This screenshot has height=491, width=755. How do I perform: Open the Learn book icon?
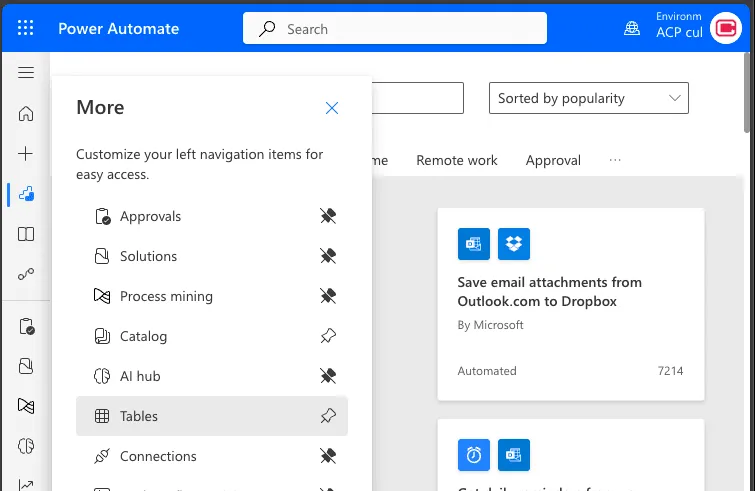pos(26,234)
